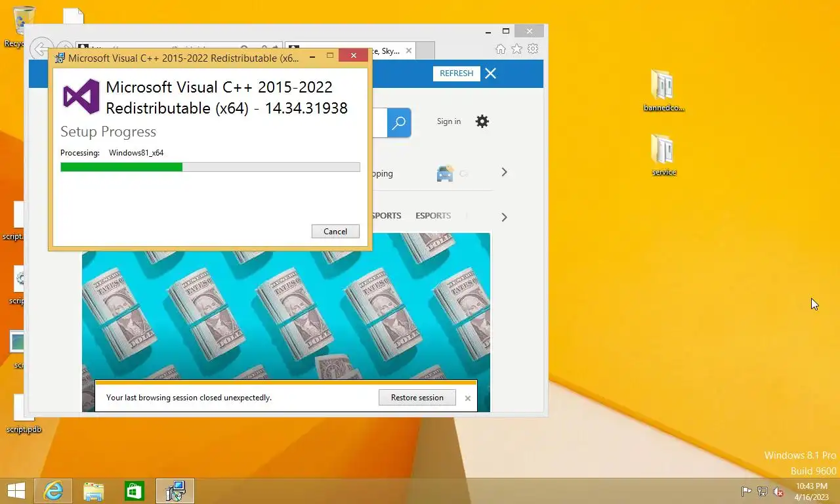This screenshot has width=840, height=504.
Task: Open the service folder on the desktop
Action: 663,156
